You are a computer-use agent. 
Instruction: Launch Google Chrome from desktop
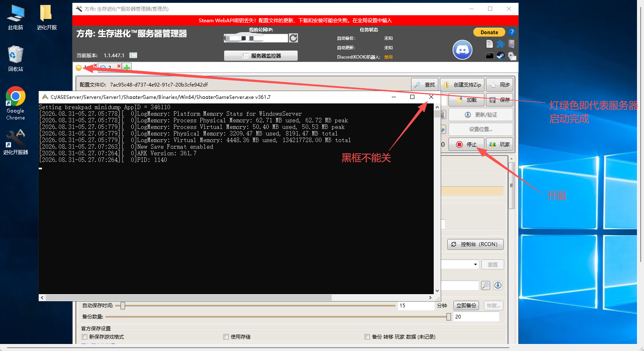(x=16, y=103)
